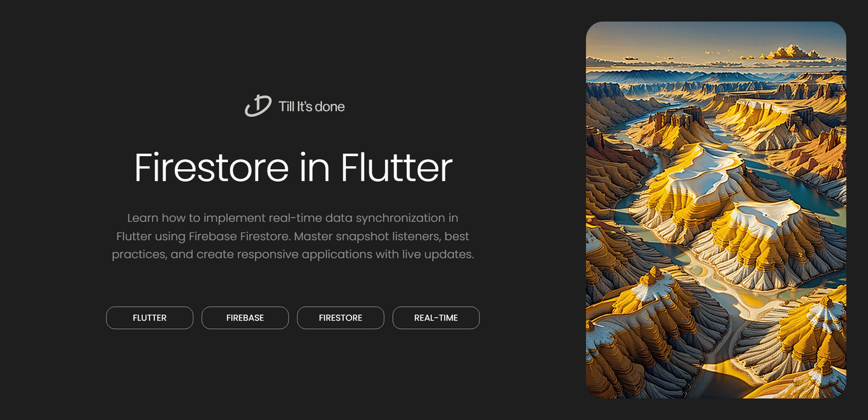
Task: Click the word "in" in the heading
Action: tap(314, 168)
